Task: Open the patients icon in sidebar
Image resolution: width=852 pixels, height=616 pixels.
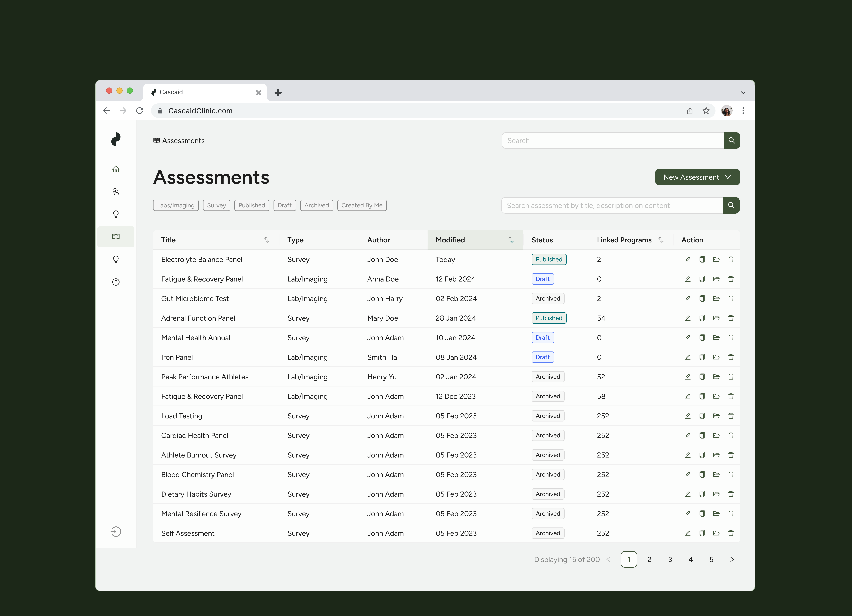Action: 116,191
